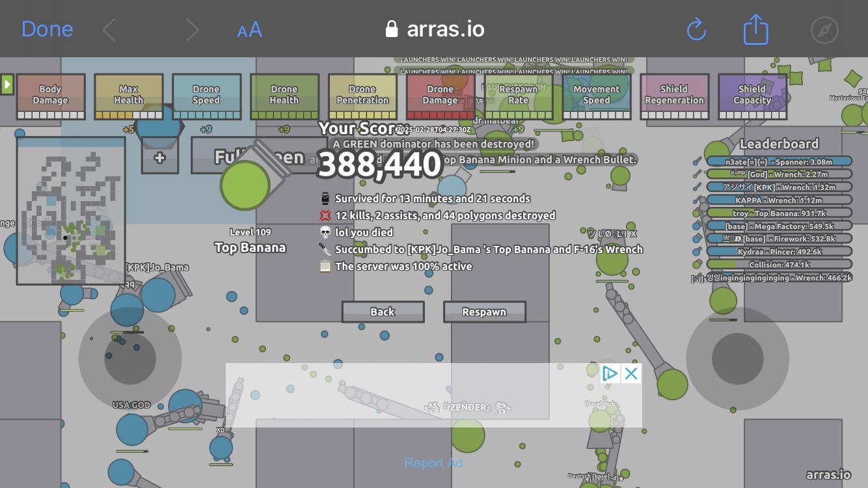The image size is (868, 488).
Task: Reload the page with the refresh icon
Action: [x=696, y=29]
